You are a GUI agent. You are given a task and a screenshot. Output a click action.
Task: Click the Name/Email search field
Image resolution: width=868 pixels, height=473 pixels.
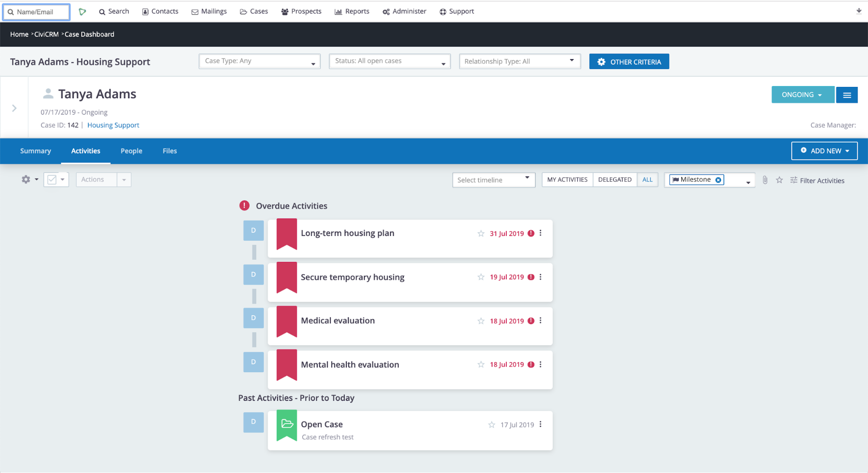tap(37, 12)
